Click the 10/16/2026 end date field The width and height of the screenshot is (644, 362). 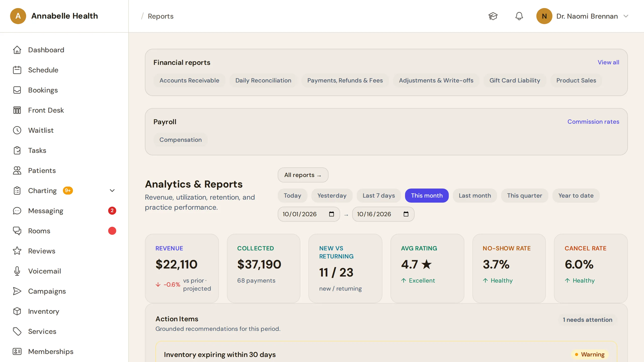click(383, 214)
